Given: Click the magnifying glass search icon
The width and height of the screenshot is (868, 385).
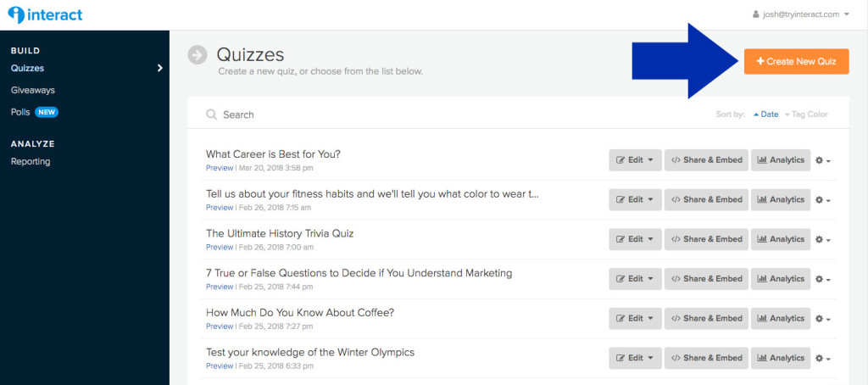Looking at the screenshot, I should coord(211,114).
